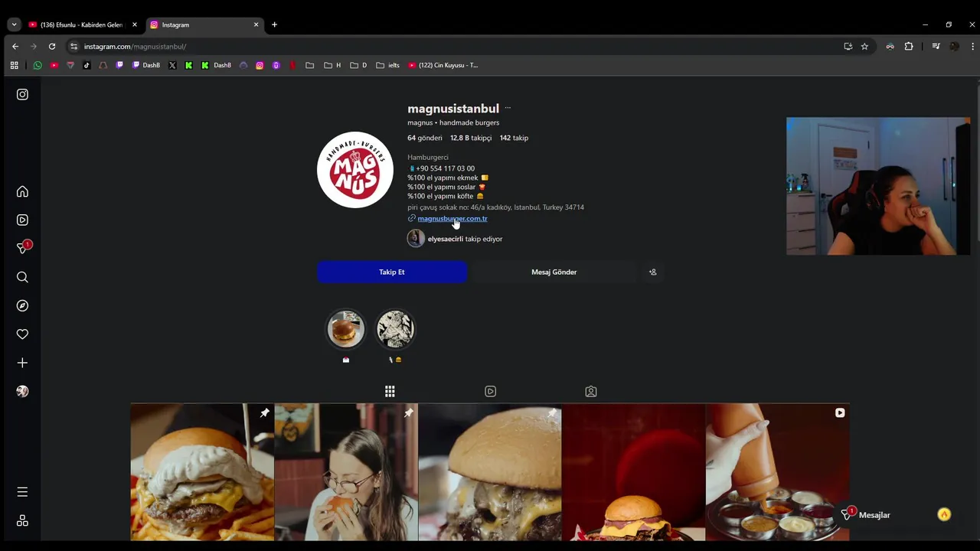
Task: Open the burger story highlight
Action: 346,329
